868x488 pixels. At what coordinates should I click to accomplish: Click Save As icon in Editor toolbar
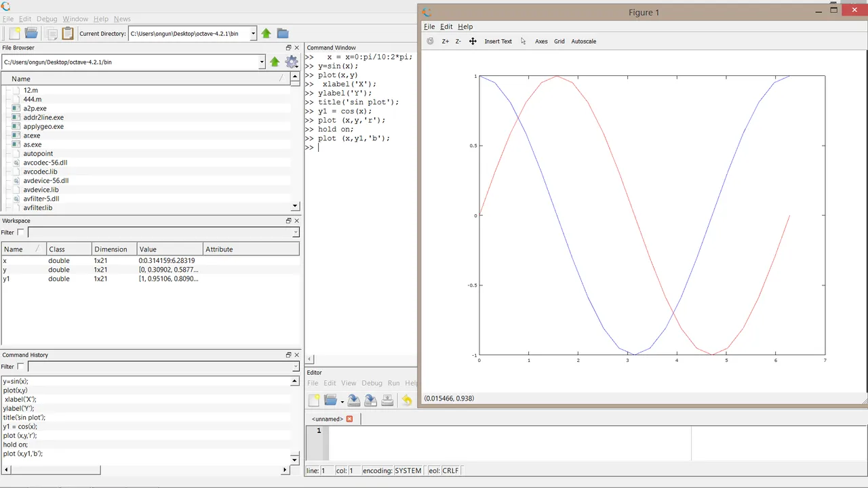click(x=370, y=401)
